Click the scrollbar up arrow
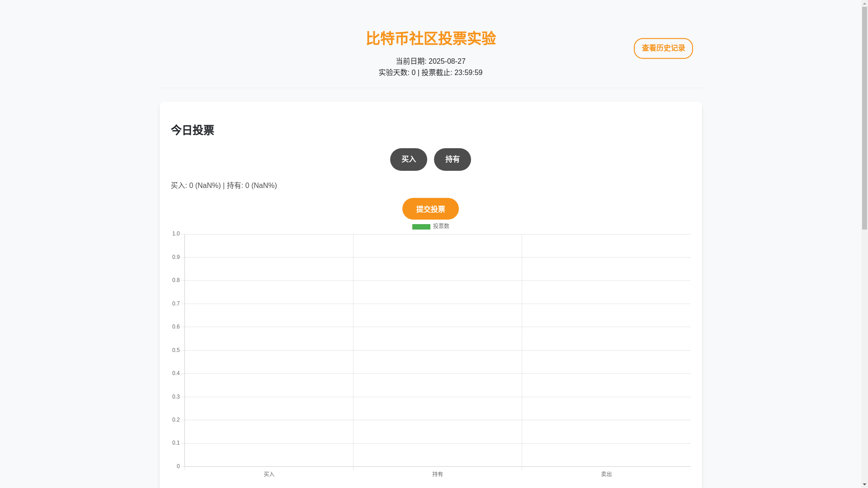The image size is (868, 488). click(864, 3)
